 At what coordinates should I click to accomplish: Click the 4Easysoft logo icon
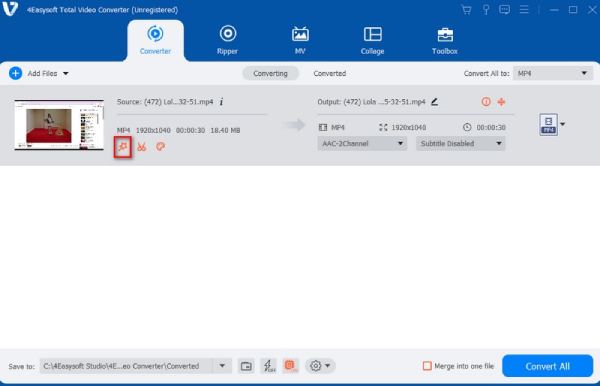pyautogui.click(x=10, y=9)
